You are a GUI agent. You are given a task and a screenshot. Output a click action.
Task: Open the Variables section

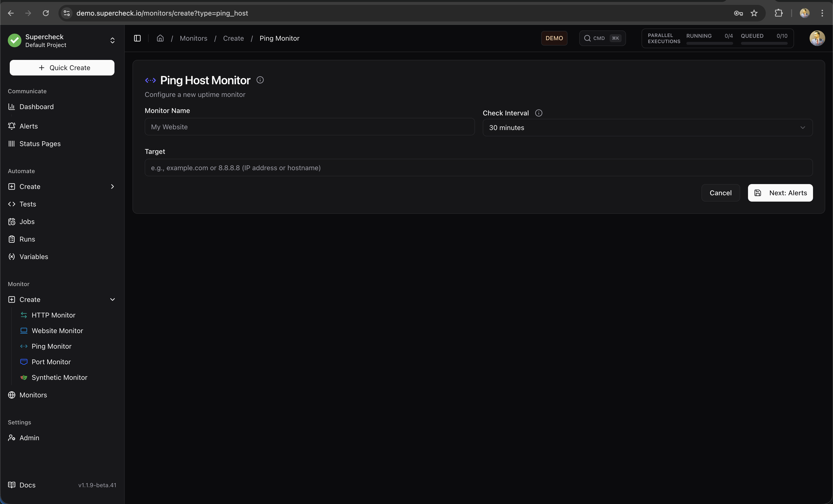tap(33, 257)
